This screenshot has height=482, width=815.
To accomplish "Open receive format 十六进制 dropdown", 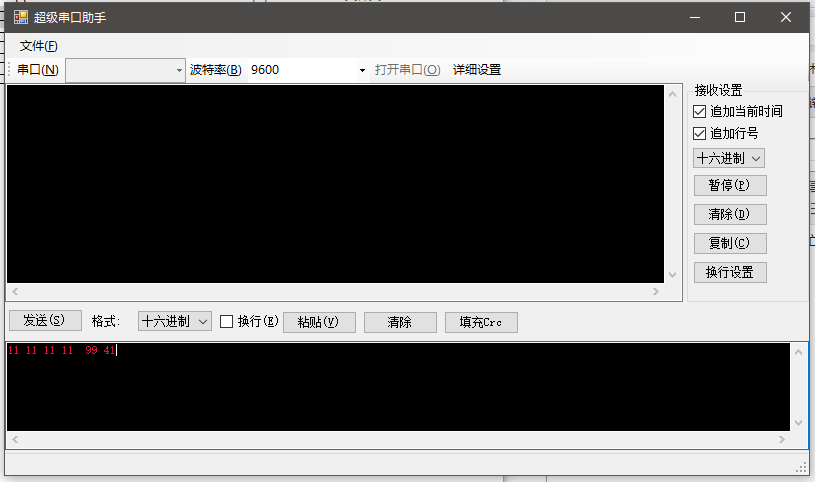I will 729,158.
